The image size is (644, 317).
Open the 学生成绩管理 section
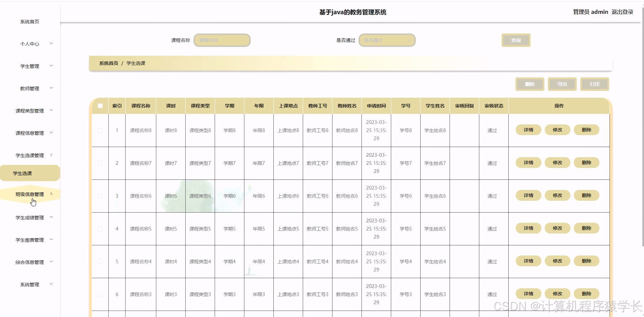coord(30,217)
